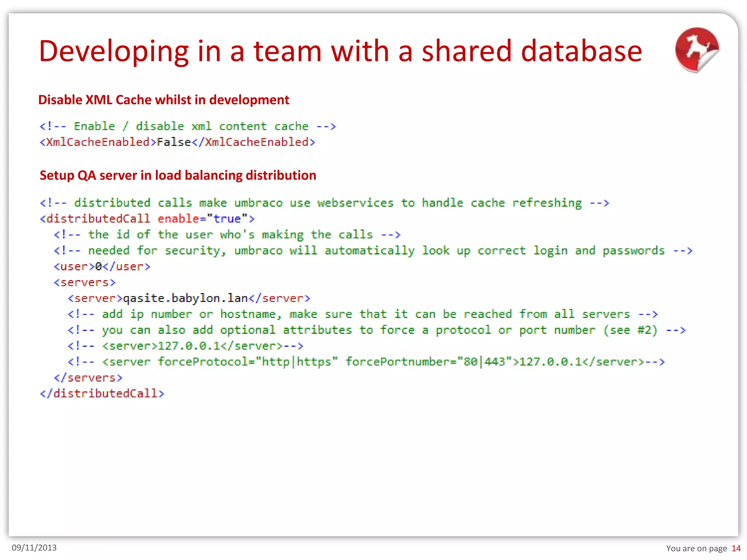The height and width of the screenshot is (560, 747).
Task: Click the XmlCacheEnabled False line
Action: point(177,142)
